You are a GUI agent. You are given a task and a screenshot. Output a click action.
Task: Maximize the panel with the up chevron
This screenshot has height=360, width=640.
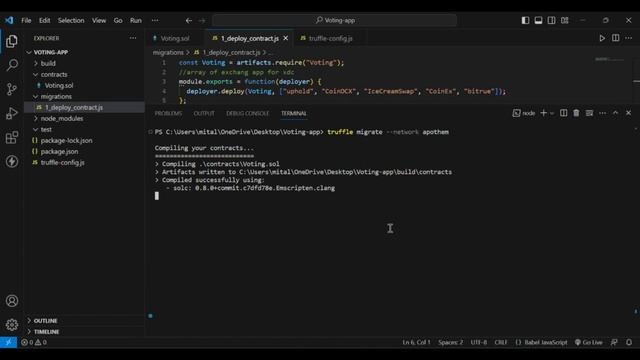click(616, 113)
